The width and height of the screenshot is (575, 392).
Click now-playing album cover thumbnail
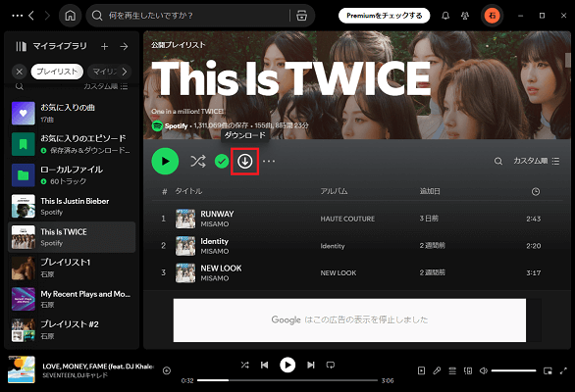(22, 370)
